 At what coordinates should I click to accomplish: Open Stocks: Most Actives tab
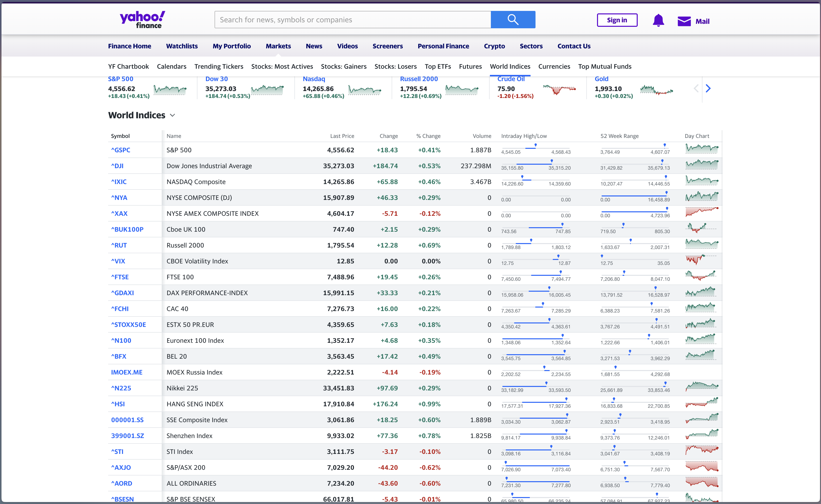282,66
